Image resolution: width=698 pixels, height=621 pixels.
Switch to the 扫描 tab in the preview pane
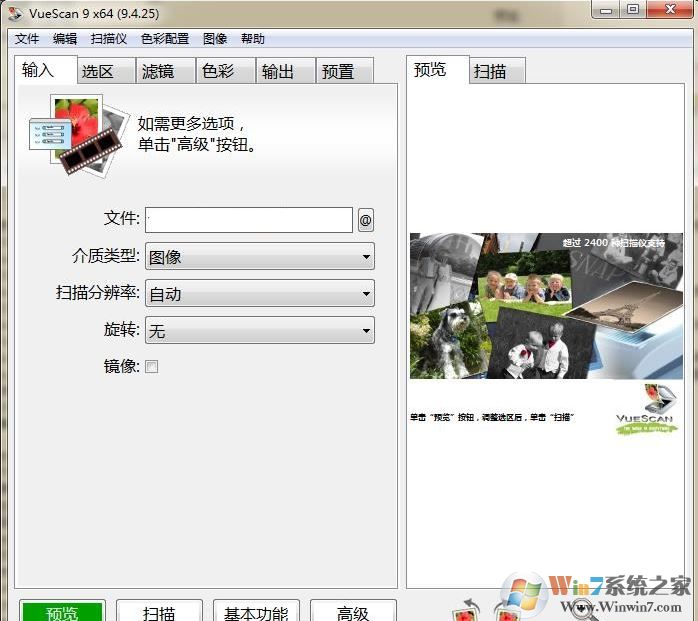click(490, 71)
